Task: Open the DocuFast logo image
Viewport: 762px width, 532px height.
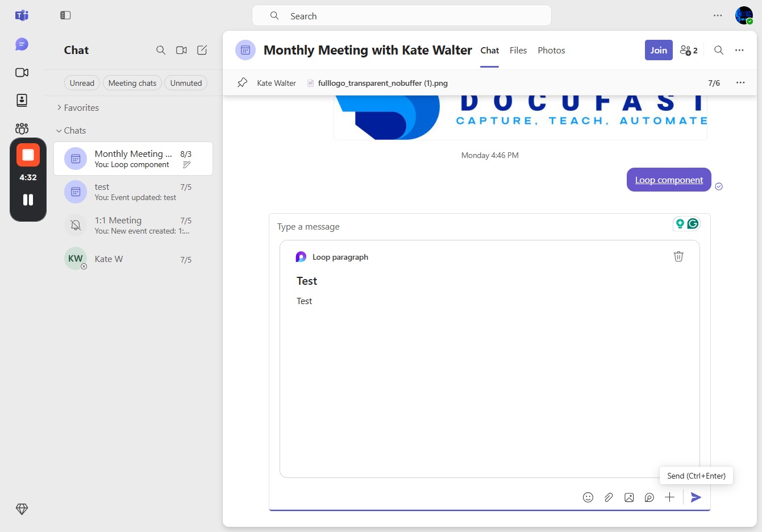Action: pyautogui.click(x=521, y=117)
